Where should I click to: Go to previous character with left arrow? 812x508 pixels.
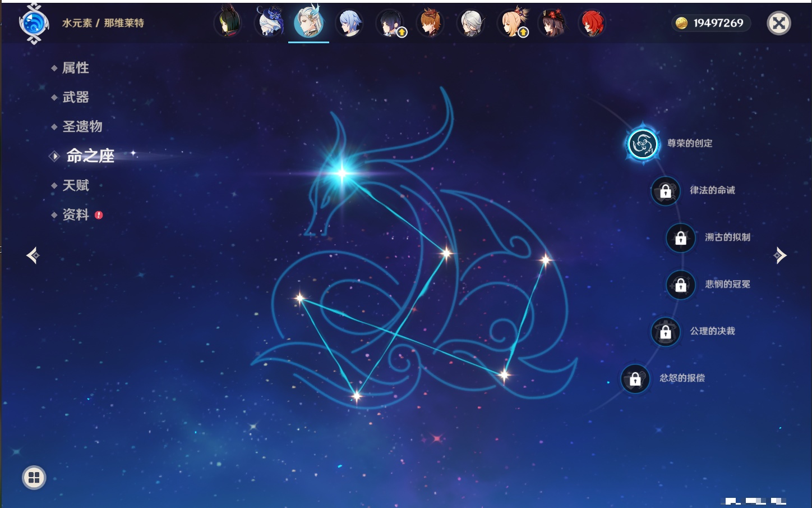pyautogui.click(x=33, y=255)
